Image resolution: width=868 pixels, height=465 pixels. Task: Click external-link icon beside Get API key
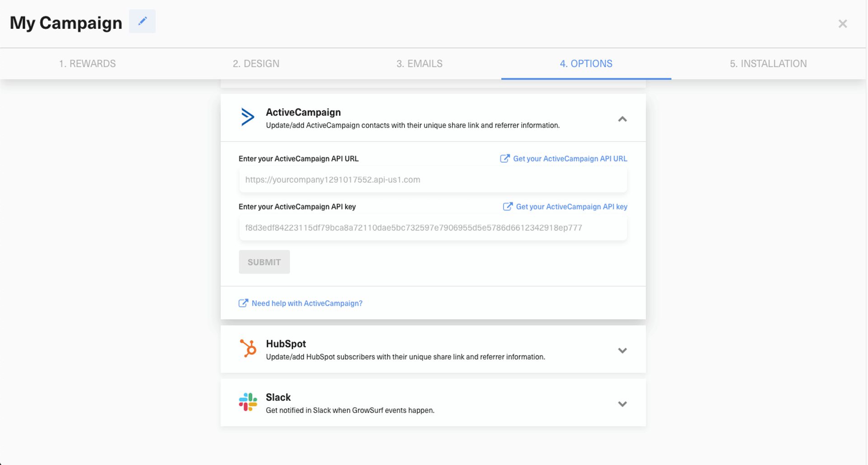click(x=508, y=207)
